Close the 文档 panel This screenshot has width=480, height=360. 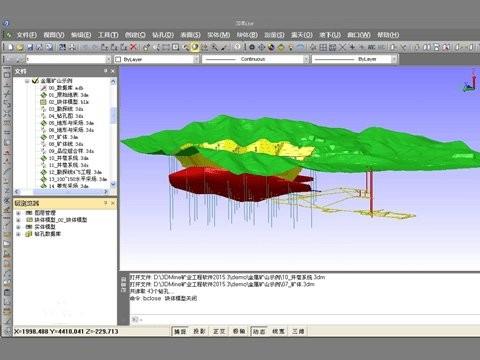pos(113,71)
